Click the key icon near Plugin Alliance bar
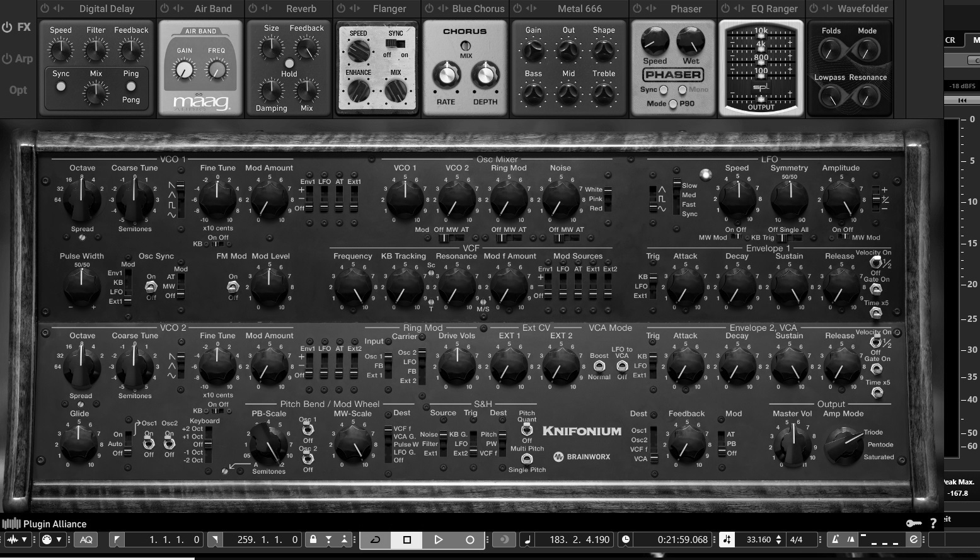 (x=913, y=523)
